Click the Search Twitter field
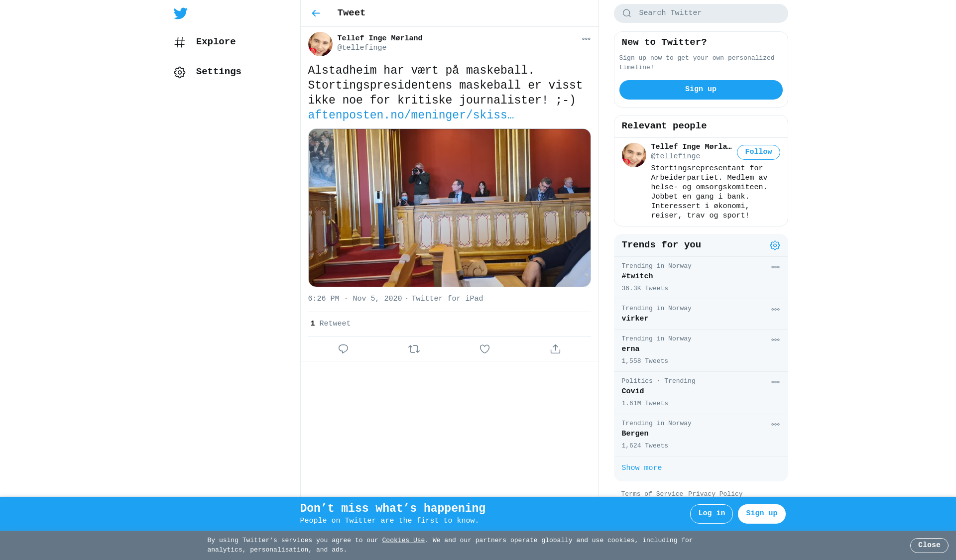 (x=701, y=13)
